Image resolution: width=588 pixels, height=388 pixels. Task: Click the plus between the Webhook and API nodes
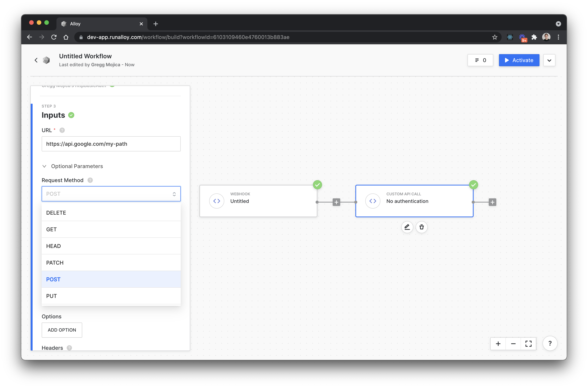coord(336,202)
